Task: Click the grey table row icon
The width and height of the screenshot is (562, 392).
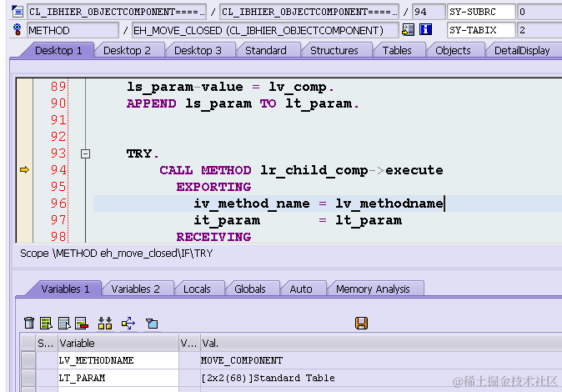Action: tap(64, 323)
